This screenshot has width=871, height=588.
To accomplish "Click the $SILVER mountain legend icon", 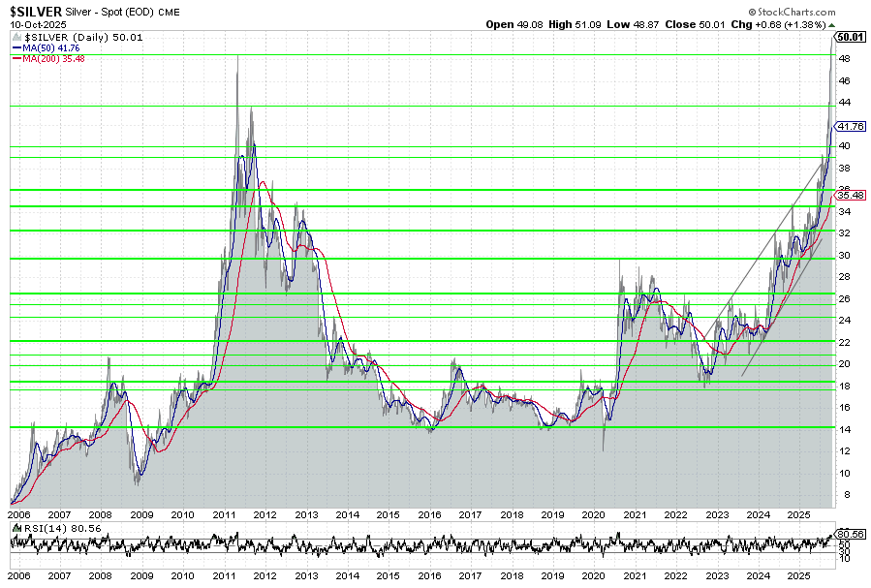I will [14, 35].
